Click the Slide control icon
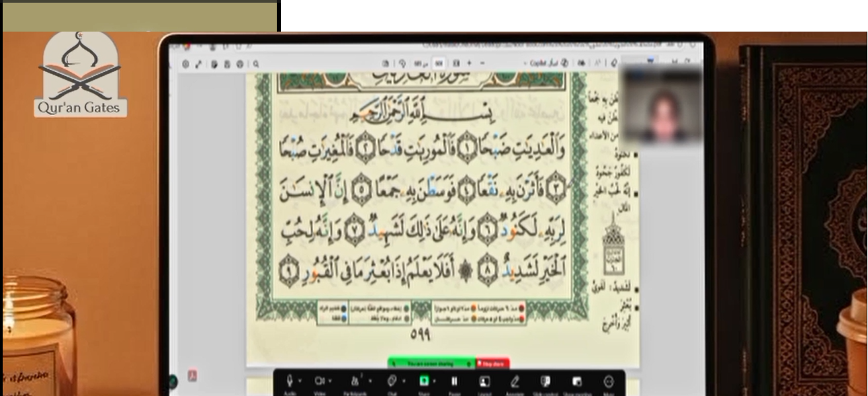This screenshot has height=396, width=868. click(x=546, y=381)
